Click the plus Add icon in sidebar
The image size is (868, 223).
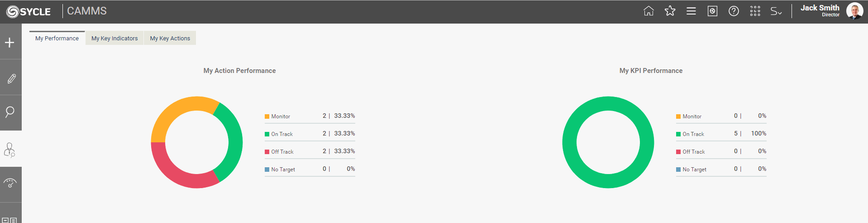pos(10,43)
